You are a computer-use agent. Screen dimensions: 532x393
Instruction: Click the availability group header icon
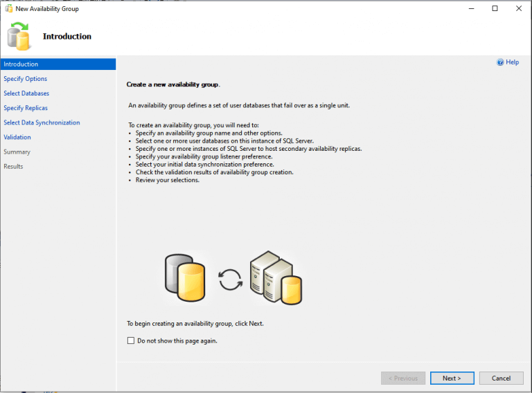click(19, 36)
